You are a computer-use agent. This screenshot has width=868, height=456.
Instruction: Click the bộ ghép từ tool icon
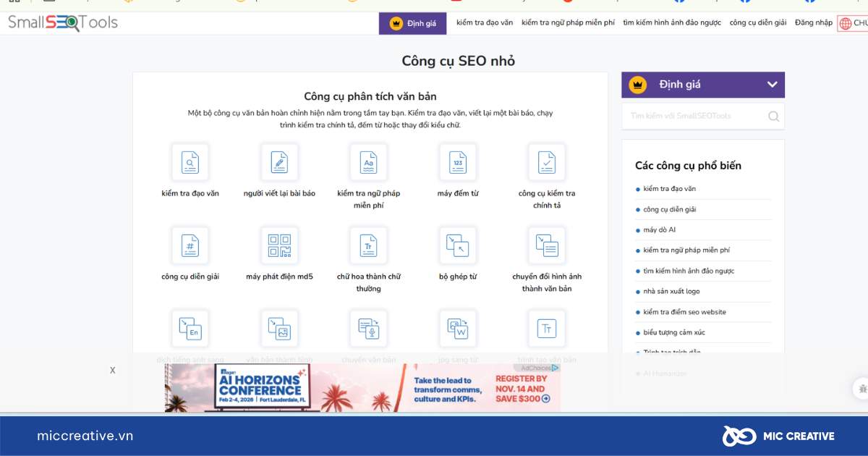(458, 245)
